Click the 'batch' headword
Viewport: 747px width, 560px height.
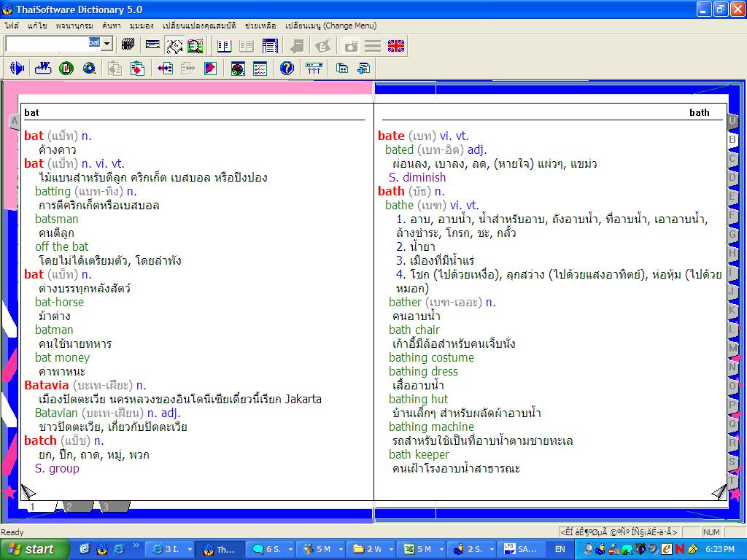41,440
